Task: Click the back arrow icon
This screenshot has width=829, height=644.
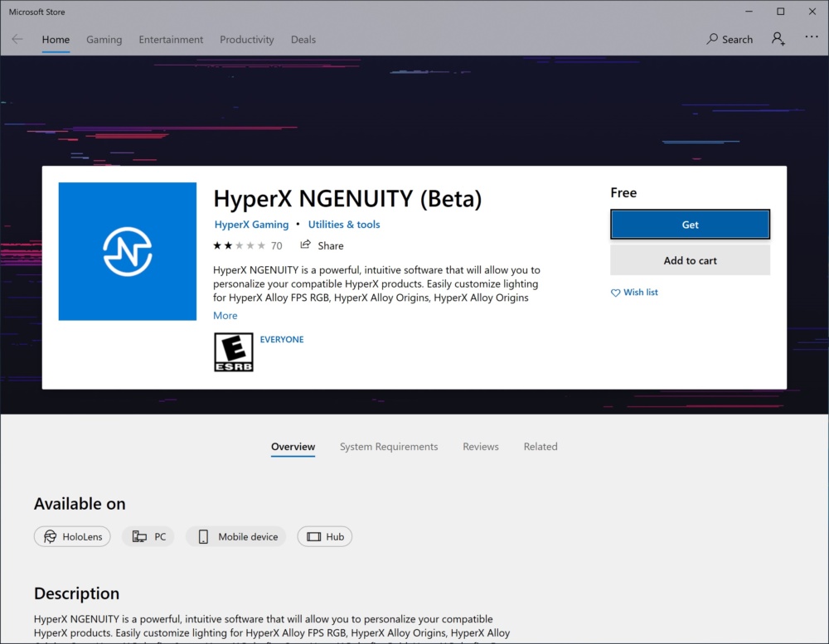Action: pyautogui.click(x=17, y=39)
